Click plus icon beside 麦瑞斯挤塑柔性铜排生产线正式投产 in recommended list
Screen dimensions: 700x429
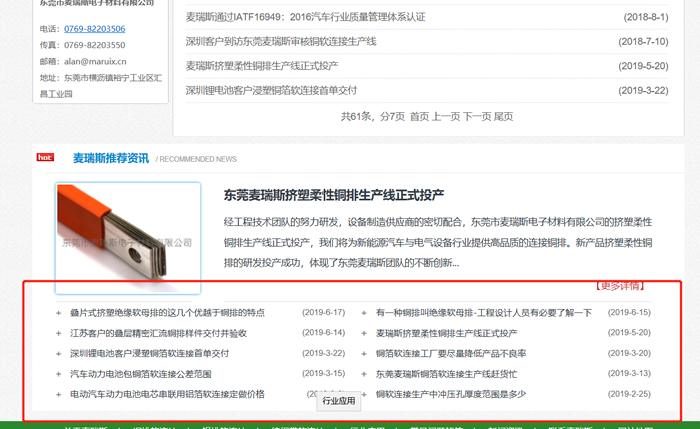click(x=364, y=333)
